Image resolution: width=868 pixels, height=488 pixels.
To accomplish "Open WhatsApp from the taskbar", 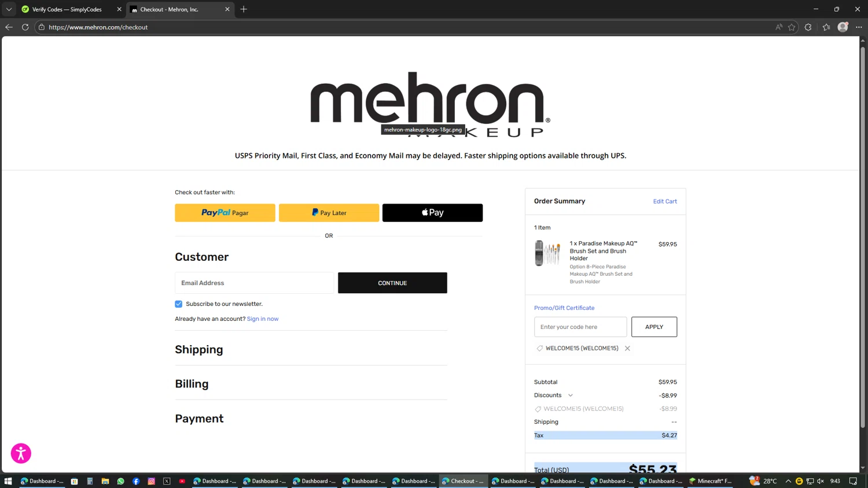I will click(x=120, y=481).
